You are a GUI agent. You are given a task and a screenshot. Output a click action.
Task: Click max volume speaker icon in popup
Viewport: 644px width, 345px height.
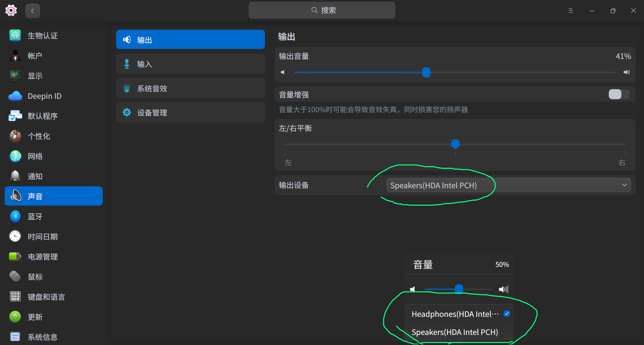(503, 289)
